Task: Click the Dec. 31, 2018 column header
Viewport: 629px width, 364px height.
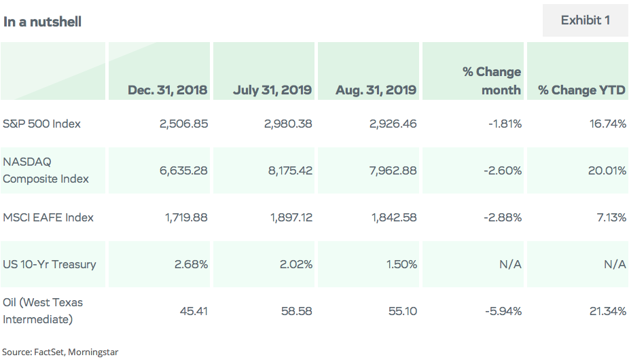Action: [167, 90]
